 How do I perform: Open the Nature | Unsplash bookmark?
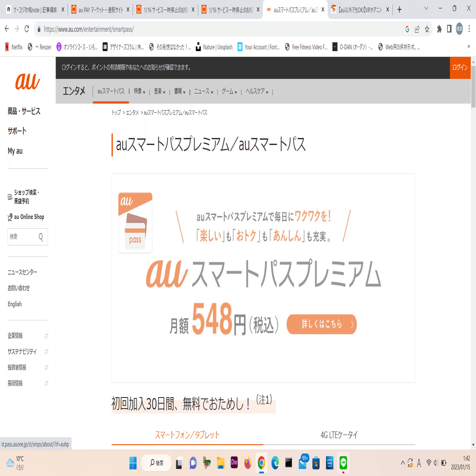pyautogui.click(x=214, y=47)
